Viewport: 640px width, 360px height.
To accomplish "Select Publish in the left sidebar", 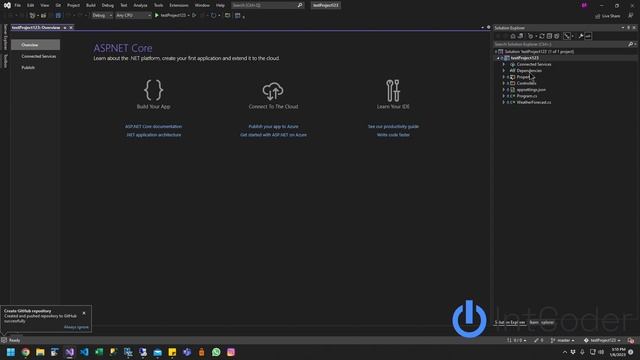I will pos(28,68).
